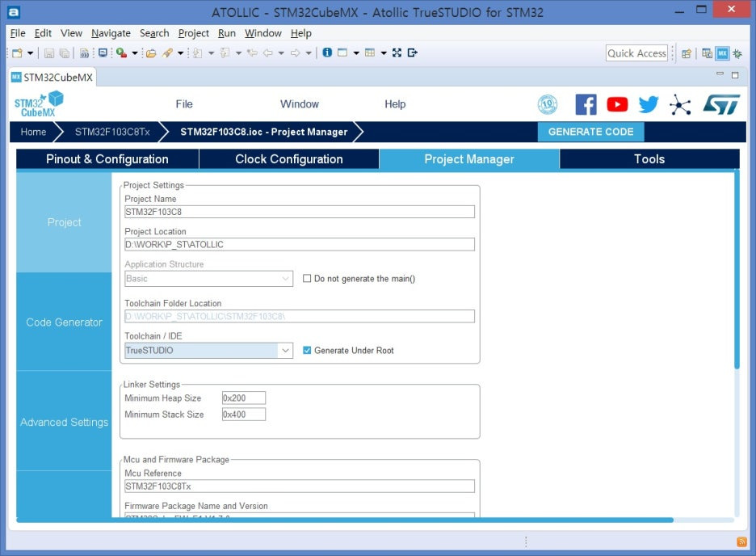Open the Project menu
The height and width of the screenshot is (556, 756).
[x=193, y=33]
